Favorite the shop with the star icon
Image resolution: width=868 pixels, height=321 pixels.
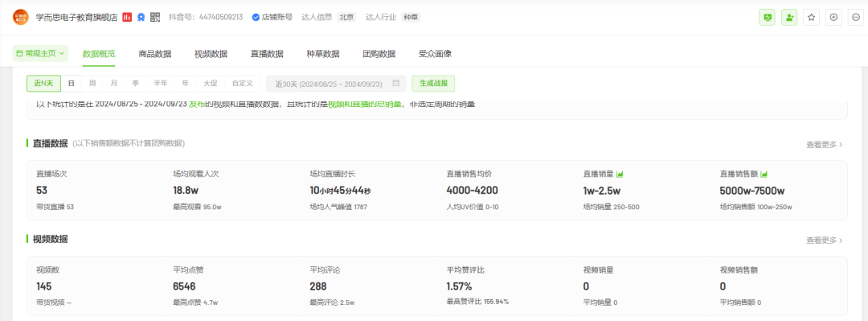(811, 17)
